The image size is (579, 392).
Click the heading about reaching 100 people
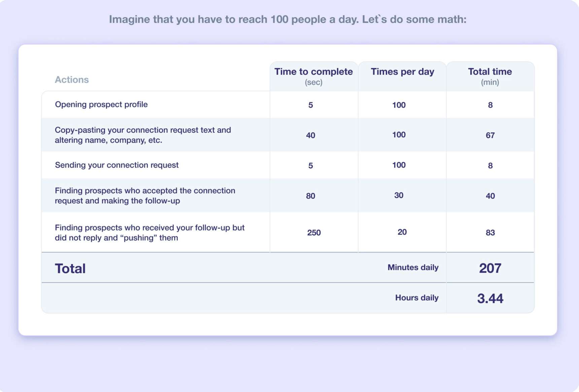(x=288, y=20)
